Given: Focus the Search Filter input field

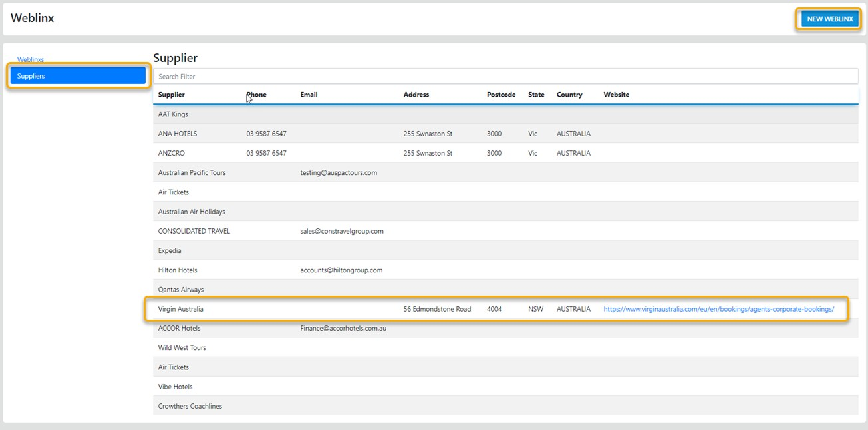Looking at the screenshot, I should click(505, 77).
